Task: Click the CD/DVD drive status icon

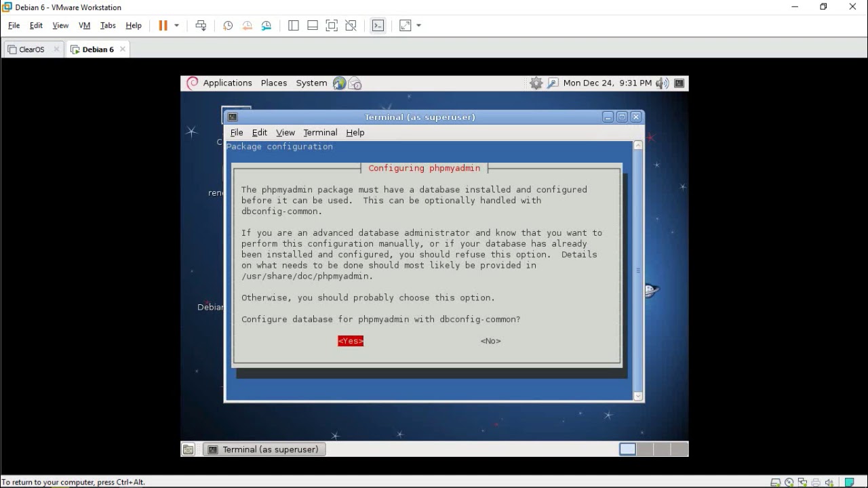Action: 789,483
